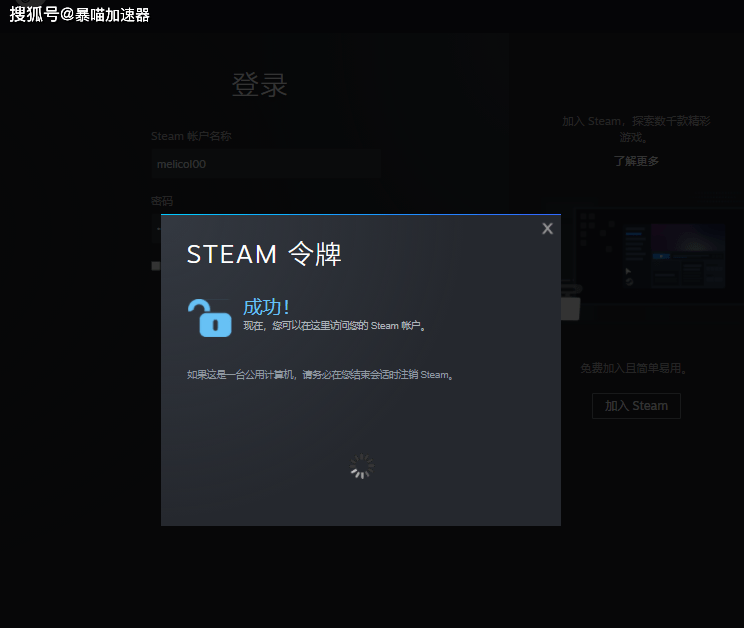744x628 pixels.
Task: Click the public computer logout reminder text
Action: (322, 375)
